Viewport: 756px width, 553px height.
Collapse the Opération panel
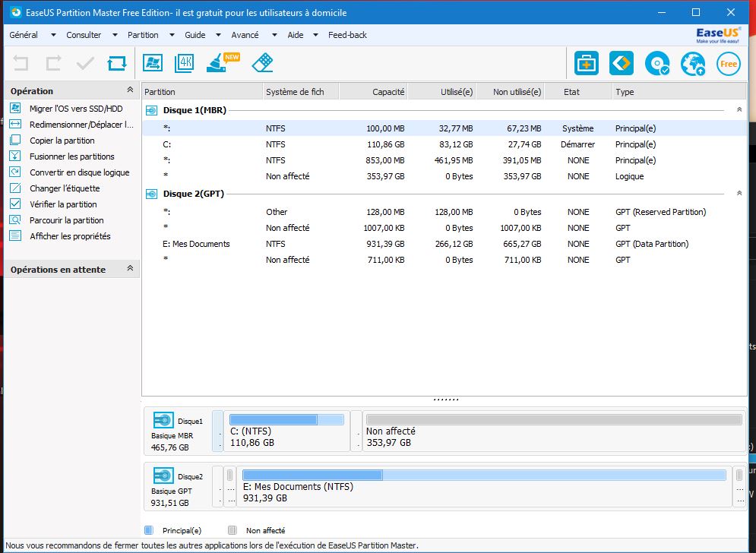pos(129,90)
